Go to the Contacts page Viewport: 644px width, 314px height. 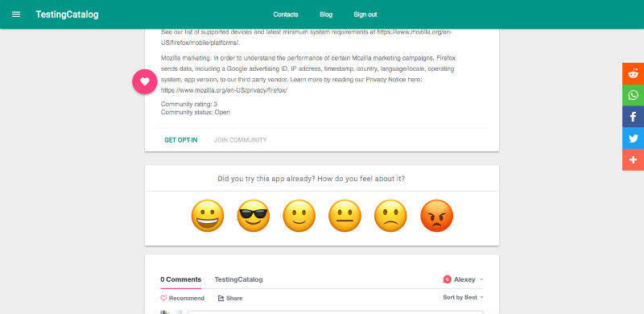(x=286, y=14)
